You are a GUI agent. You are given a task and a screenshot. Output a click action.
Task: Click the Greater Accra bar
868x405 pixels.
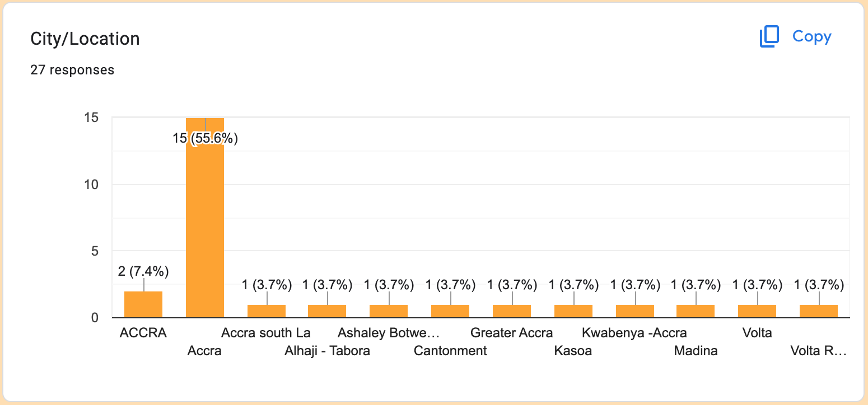tap(512, 312)
